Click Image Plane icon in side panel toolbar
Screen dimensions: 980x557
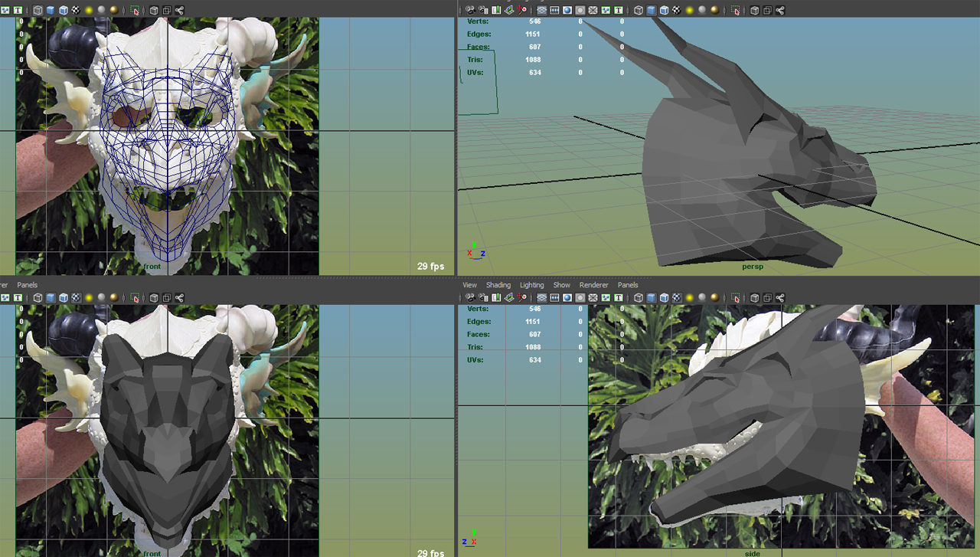508,298
